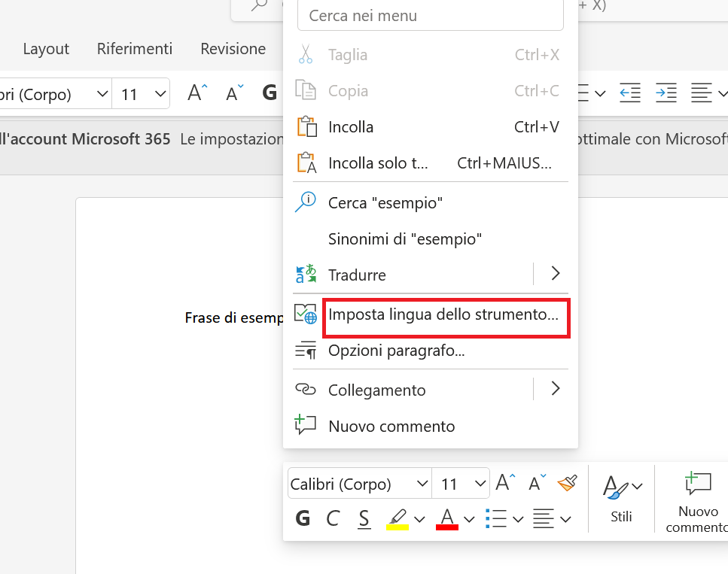Toggle bold G in the ribbon

270,93
